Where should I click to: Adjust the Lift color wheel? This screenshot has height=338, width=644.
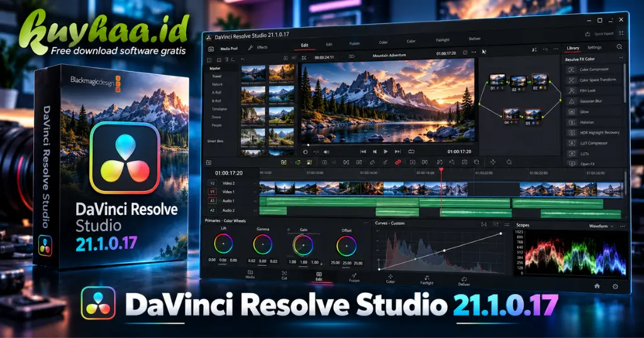click(223, 244)
